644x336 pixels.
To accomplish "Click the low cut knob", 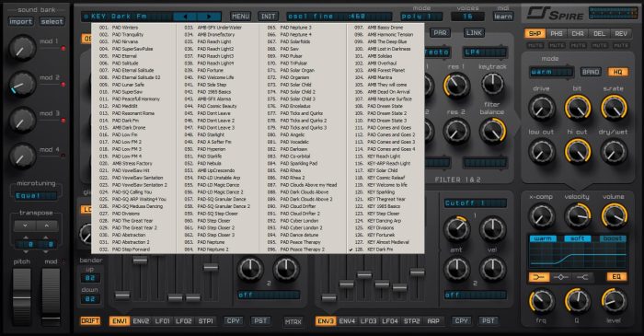I will [x=542, y=151].
